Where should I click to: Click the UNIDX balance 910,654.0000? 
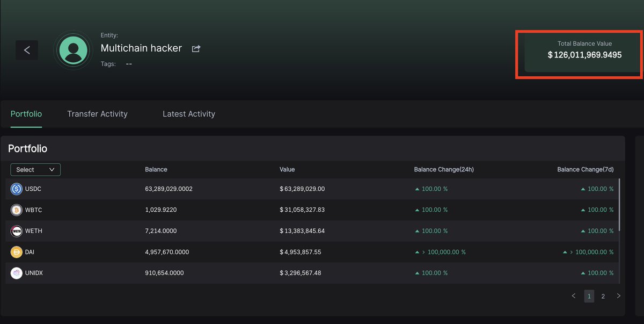click(164, 273)
